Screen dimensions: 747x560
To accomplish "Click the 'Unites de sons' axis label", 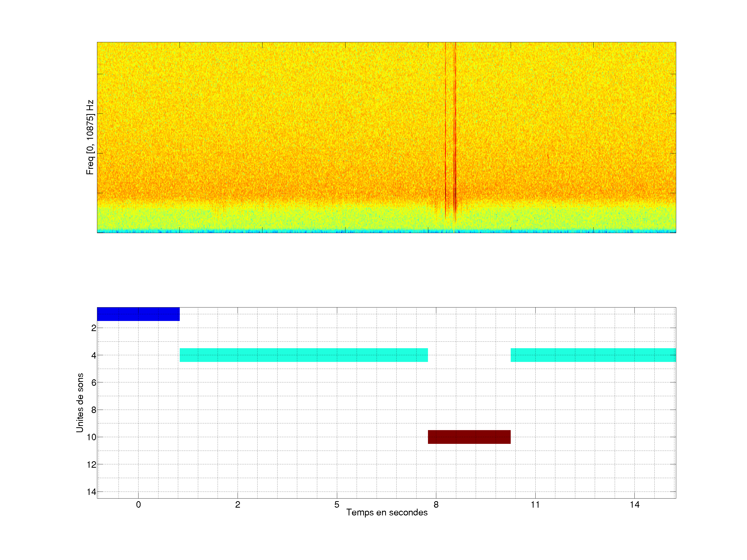I will pos(80,403).
